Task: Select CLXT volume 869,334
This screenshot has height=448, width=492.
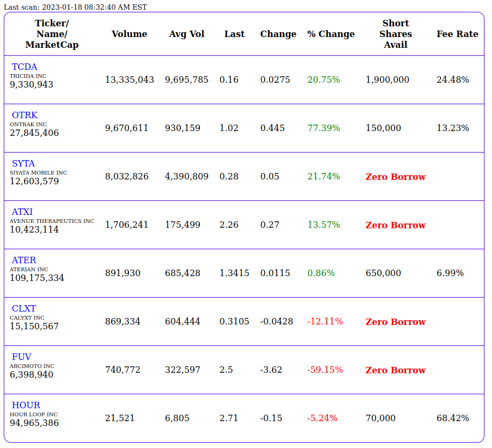Action: [122, 321]
